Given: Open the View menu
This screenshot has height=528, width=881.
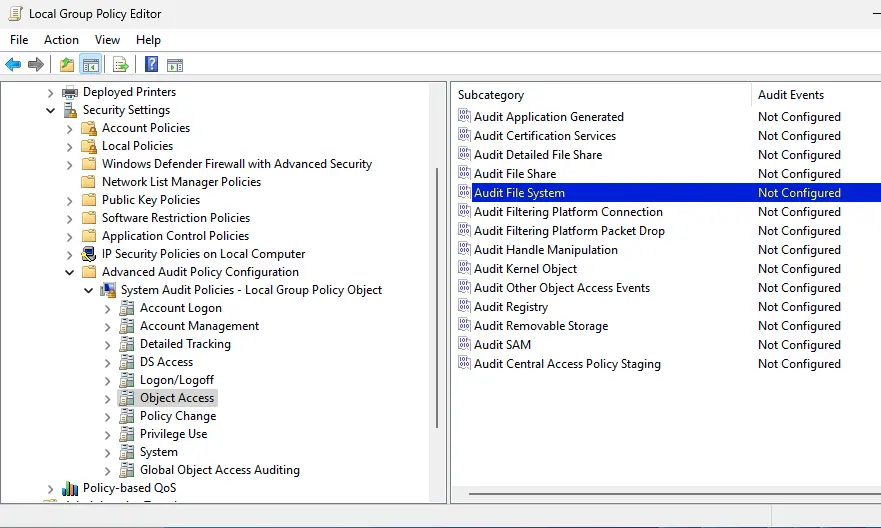Looking at the screenshot, I should coord(107,40).
